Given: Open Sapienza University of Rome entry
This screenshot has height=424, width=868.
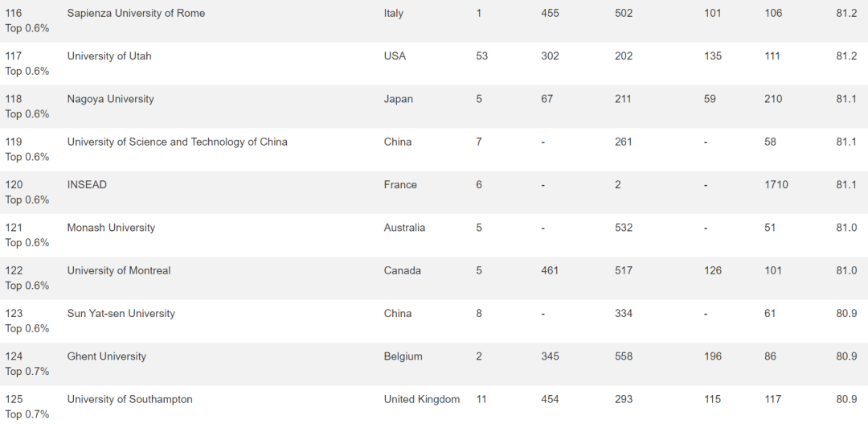Looking at the screenshot, I should 136,14.
